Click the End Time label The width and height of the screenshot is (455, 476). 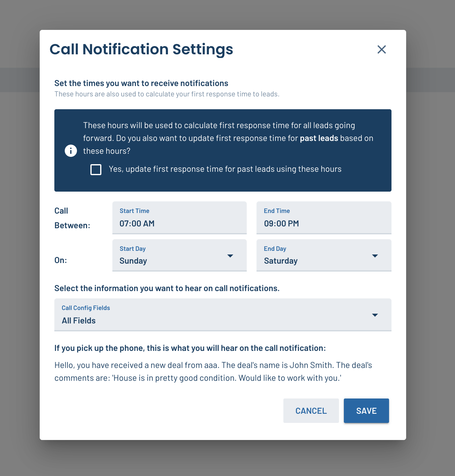click(277, 211)
